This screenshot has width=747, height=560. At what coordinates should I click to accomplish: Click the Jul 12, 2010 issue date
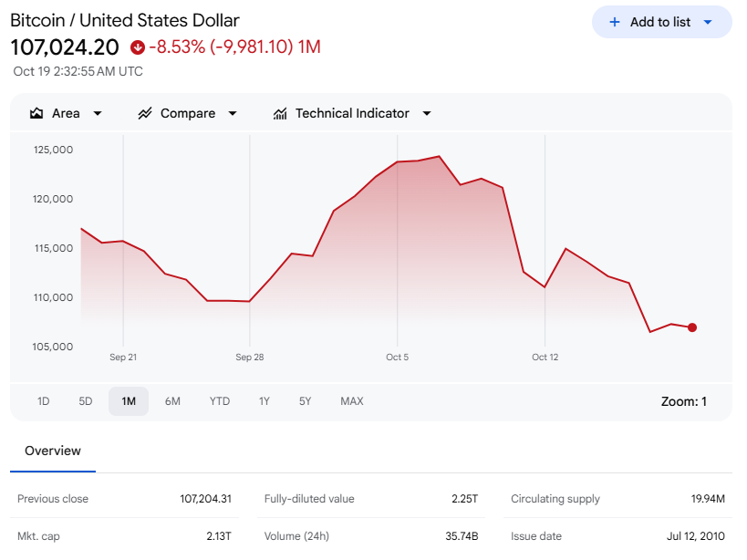tap(696, 536)
